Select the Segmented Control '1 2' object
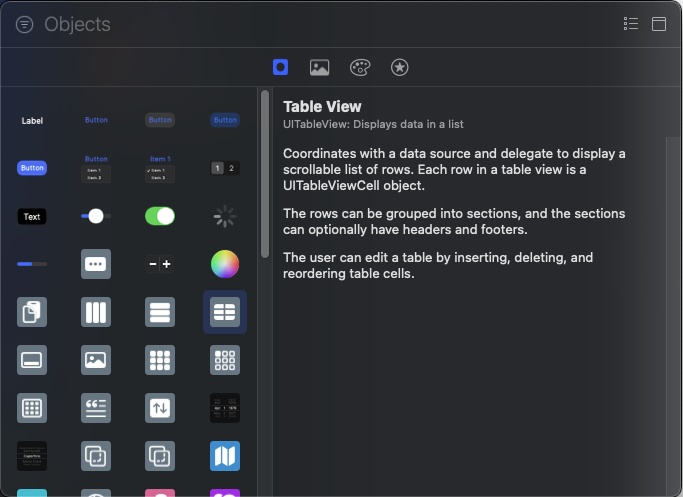The width and height of the screenshot is (683, 497). click(225, 168)
